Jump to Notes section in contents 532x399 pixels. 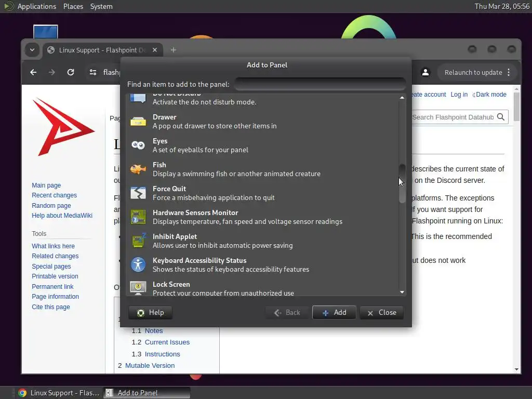(154, 331)
